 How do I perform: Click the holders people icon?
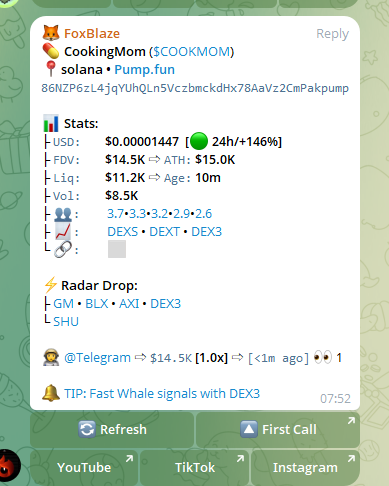point(63,214)
